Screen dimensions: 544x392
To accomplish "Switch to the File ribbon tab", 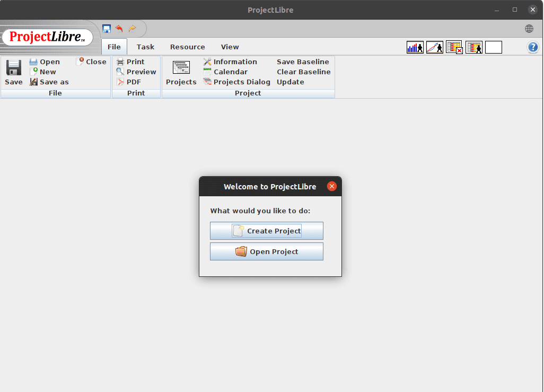I will (x=114, y=47).
